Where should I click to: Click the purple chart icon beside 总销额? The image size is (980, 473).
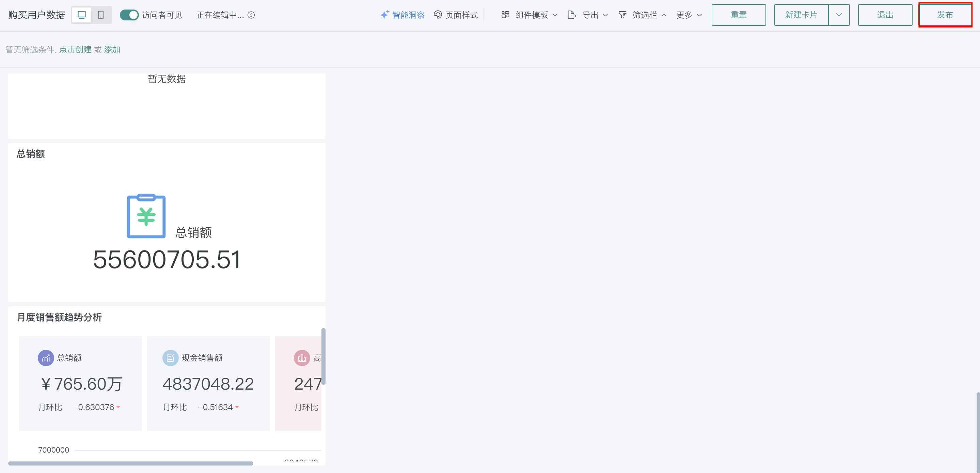tap(46, 358)
